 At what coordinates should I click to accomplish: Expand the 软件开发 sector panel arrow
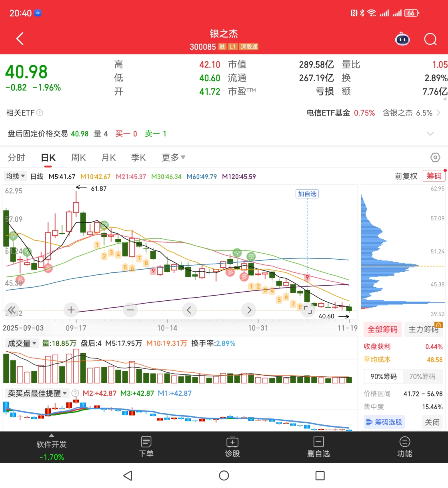pos(51,435)
